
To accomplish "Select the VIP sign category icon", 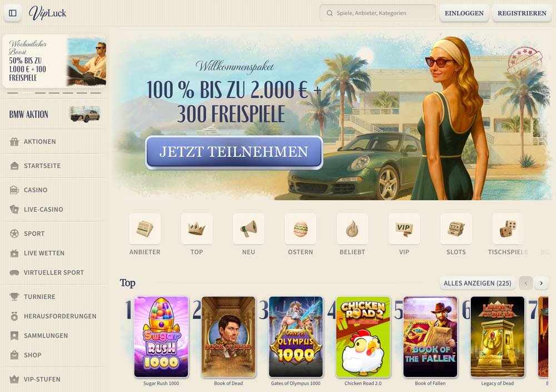I will pos(404,229).
